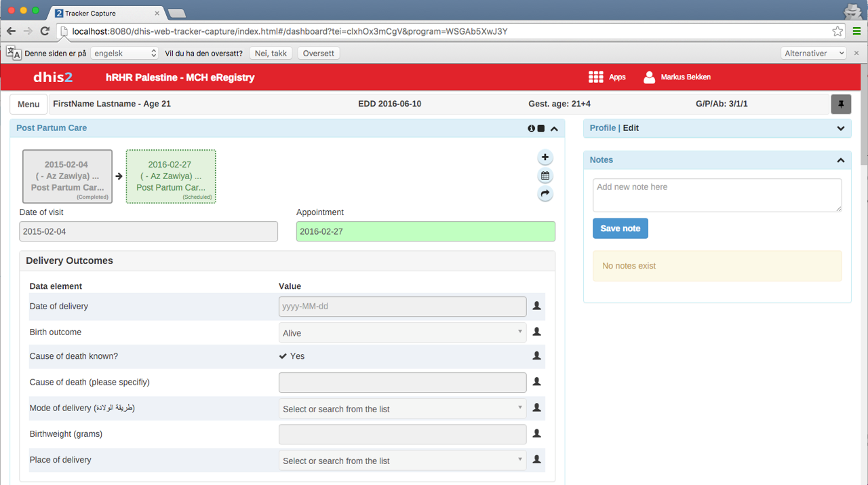The height and width of the screenshot is (485, 868).
Task: Click person icon beside Birthweight field
Action: coord(536,433)
